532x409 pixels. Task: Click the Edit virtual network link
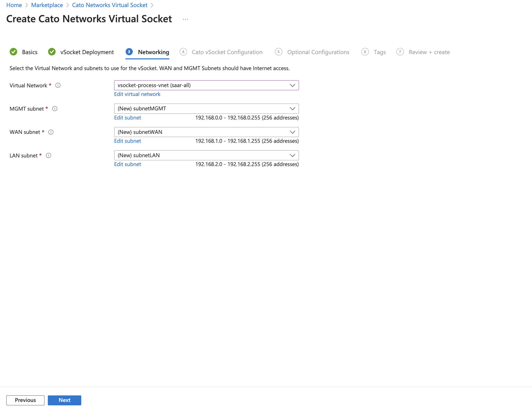pyautogui.click(x=137, y=94)
